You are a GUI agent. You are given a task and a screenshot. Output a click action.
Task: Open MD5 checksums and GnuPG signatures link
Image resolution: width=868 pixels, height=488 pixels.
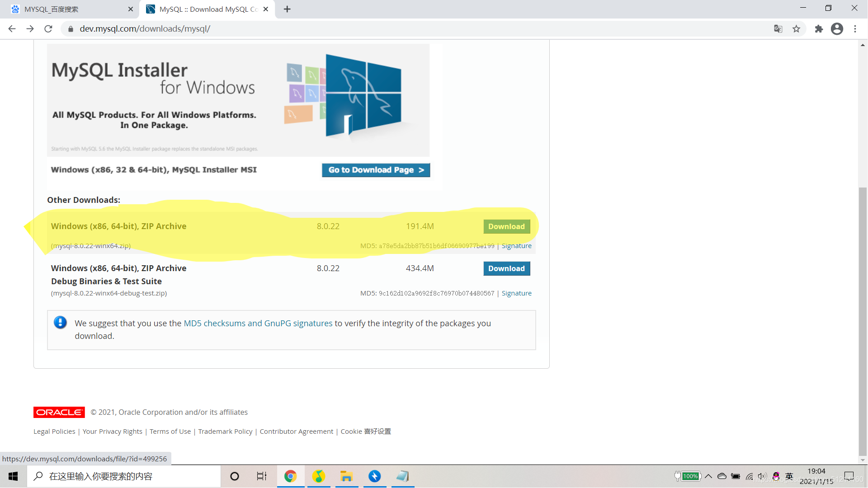pos(258,323)
